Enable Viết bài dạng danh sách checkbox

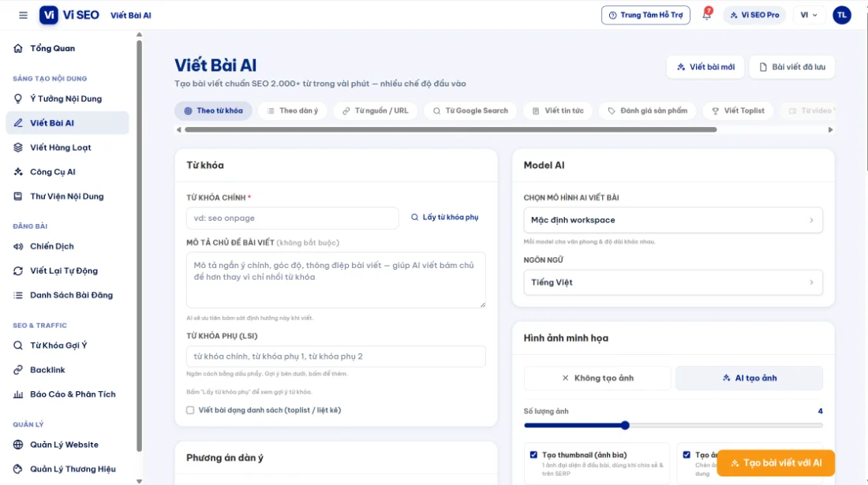point(190,410)
